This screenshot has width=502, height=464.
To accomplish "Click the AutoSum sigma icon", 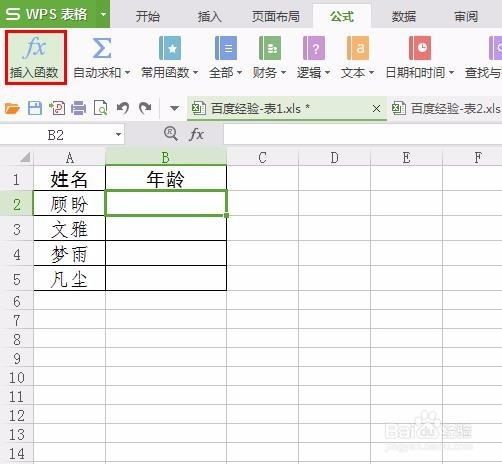I will 101,48.
